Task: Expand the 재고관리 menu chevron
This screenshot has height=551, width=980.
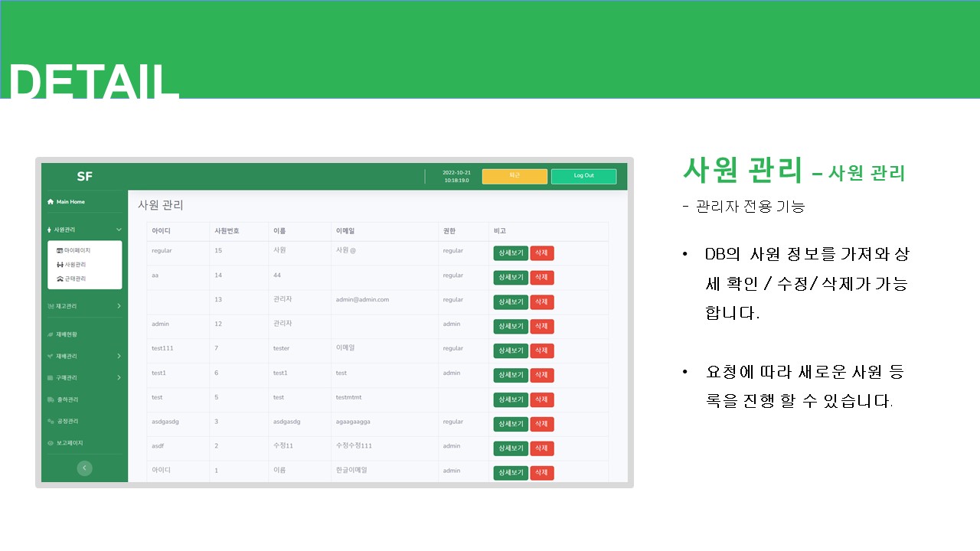Action: tap(119, 306)
